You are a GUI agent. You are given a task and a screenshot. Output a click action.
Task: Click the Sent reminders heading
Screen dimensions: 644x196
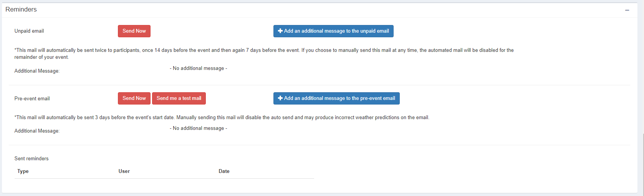pos(31,159)
